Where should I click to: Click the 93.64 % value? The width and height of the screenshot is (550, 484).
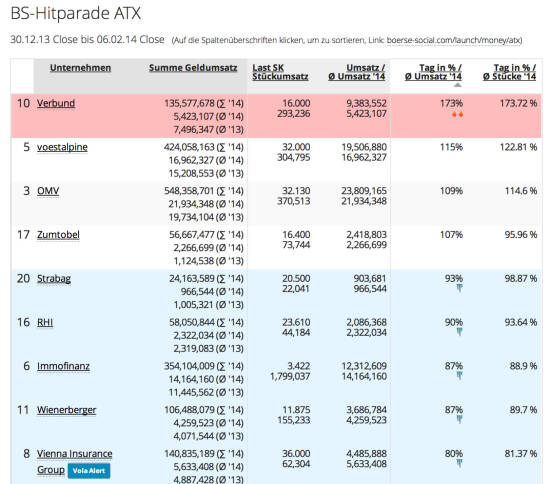[x=521, y=323]
